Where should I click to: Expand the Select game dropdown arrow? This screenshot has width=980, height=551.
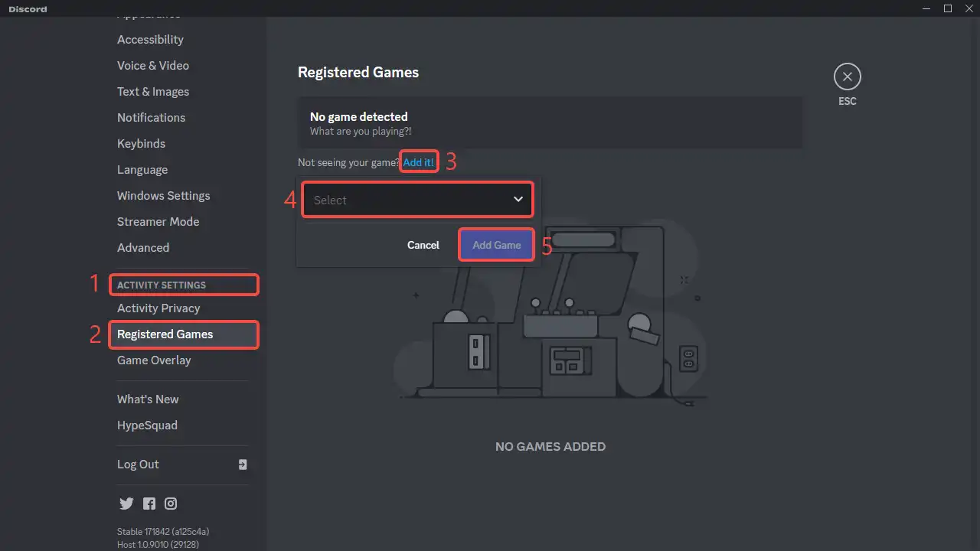[518, 200]
